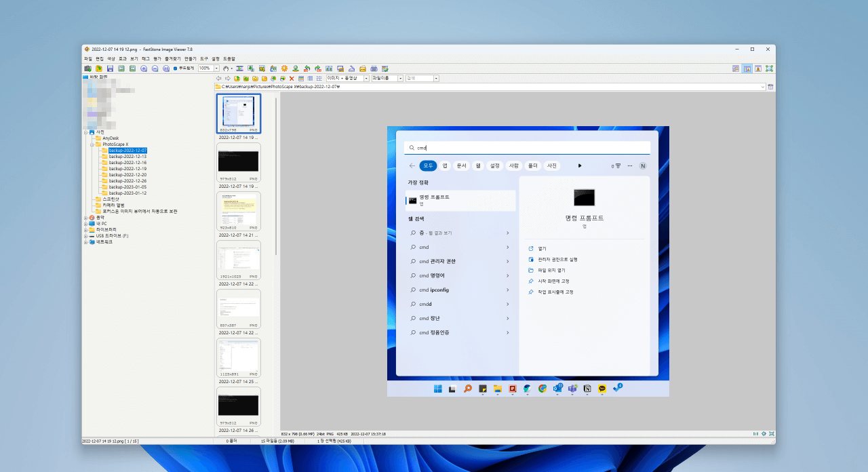Screen dimensions: 868x472
Task: Go to previous image with green left arrow
Action: 121,68
